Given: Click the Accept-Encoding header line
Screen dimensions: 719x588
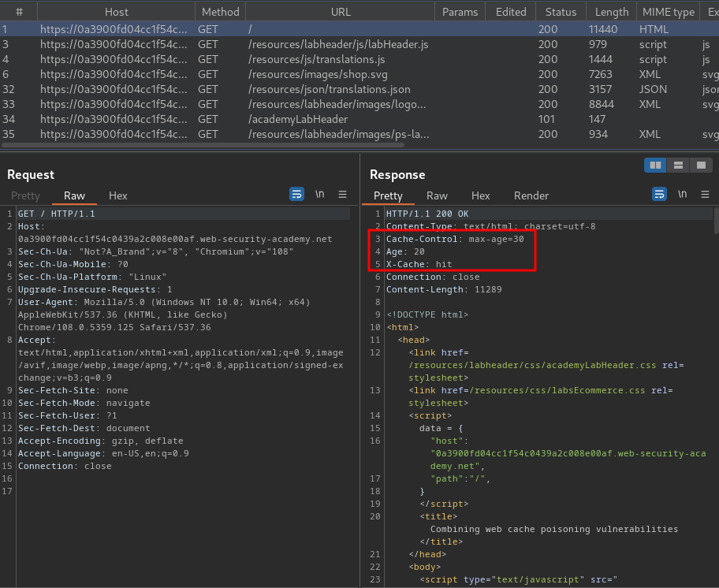Looking at the screenshot, I should point(100,441).
